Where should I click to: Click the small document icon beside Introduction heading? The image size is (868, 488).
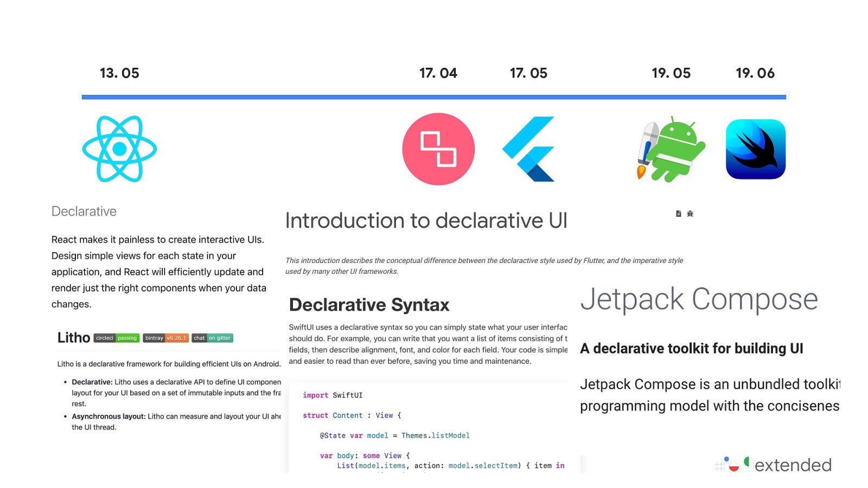click(678, 214)
